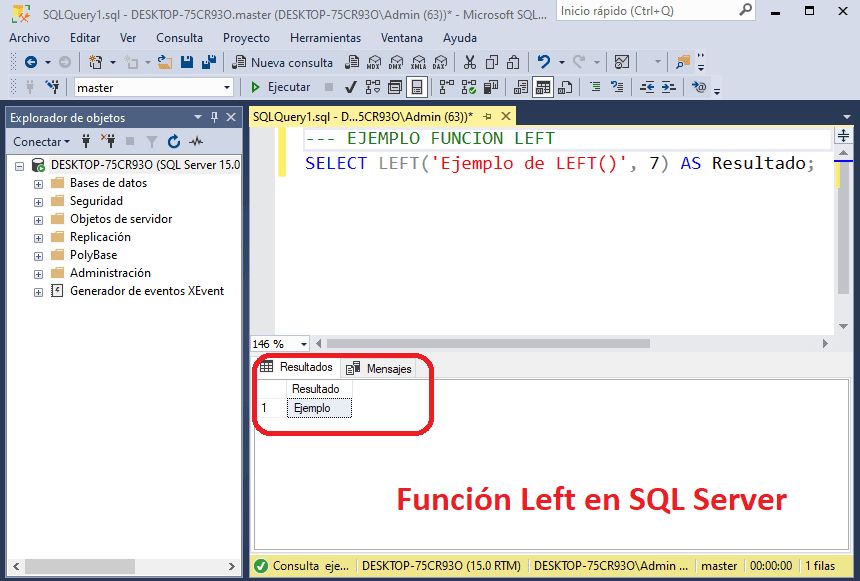Image resolution: width=860 pixels, height=581 pixels.
Task: Toggle Include Live Query Statistics
Action: 469,87
